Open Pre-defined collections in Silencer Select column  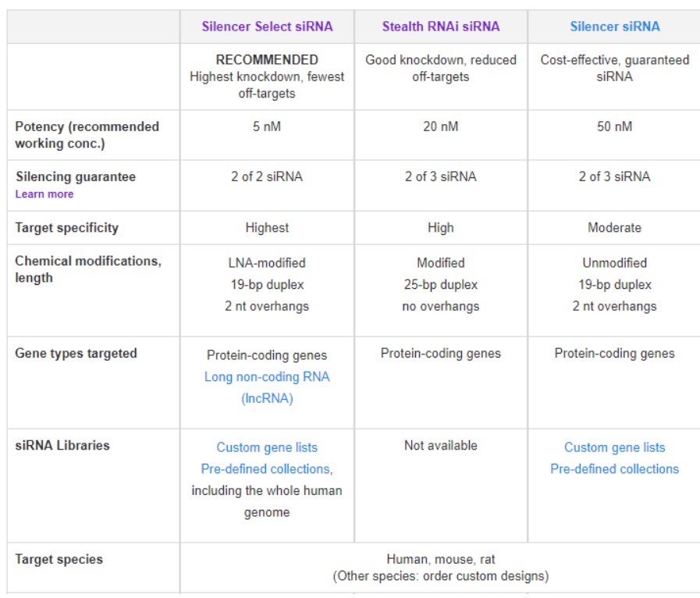[265, 469]
